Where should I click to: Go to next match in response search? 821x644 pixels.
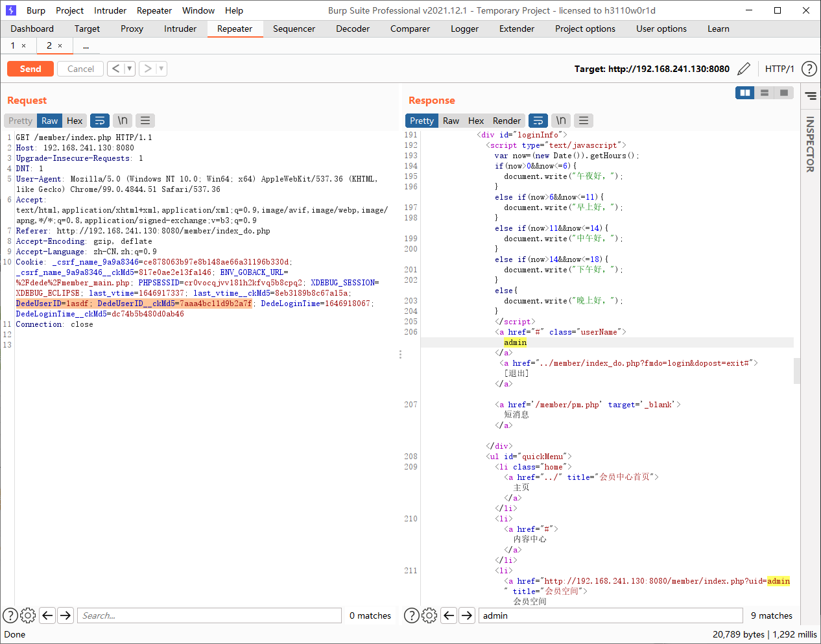point(467,615)
